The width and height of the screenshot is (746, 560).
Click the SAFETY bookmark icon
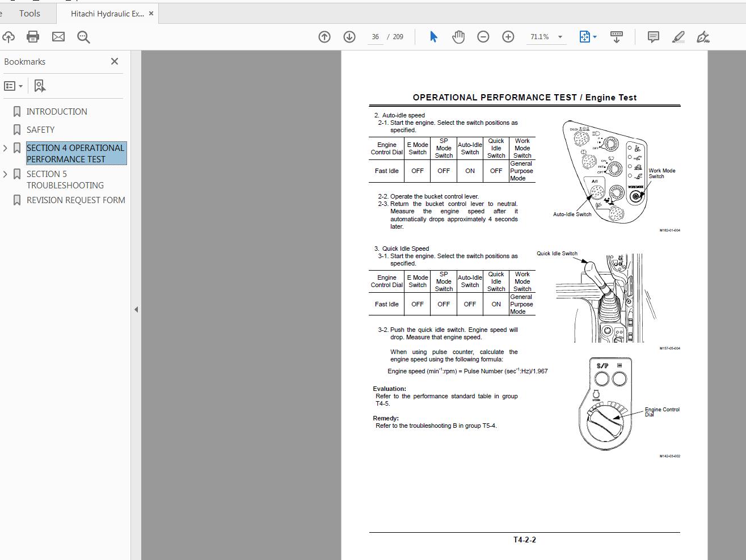click(17, 130)
